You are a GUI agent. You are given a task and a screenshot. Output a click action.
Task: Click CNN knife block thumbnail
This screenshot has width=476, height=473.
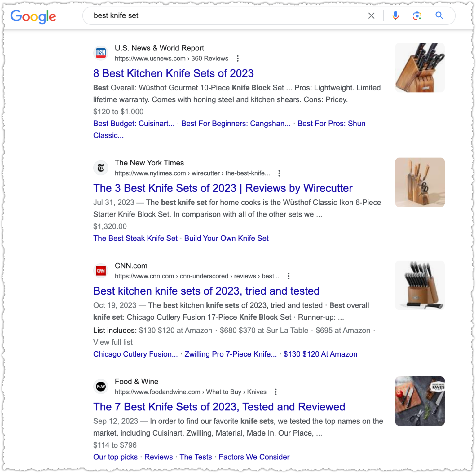[x=420, y=285]
